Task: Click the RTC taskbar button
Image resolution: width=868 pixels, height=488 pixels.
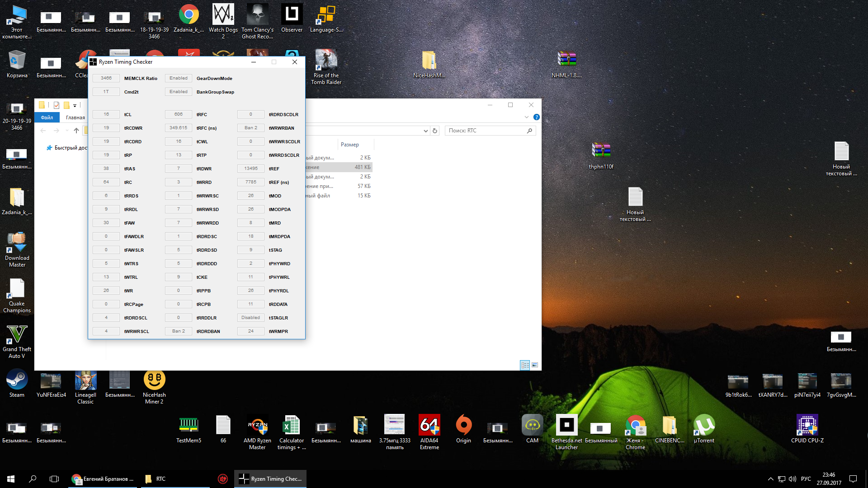Action: point(160,479)
